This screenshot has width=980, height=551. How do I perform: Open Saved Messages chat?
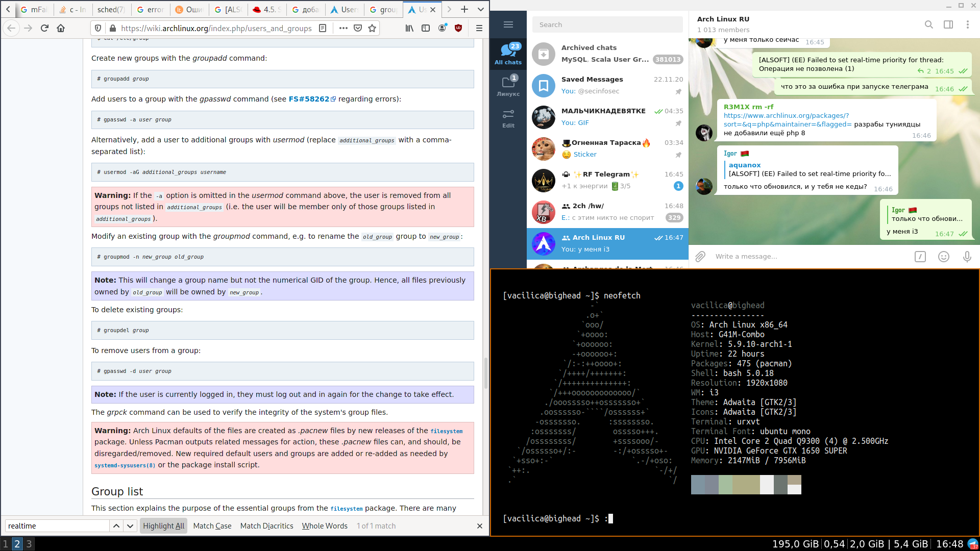[x=607, y=85]
